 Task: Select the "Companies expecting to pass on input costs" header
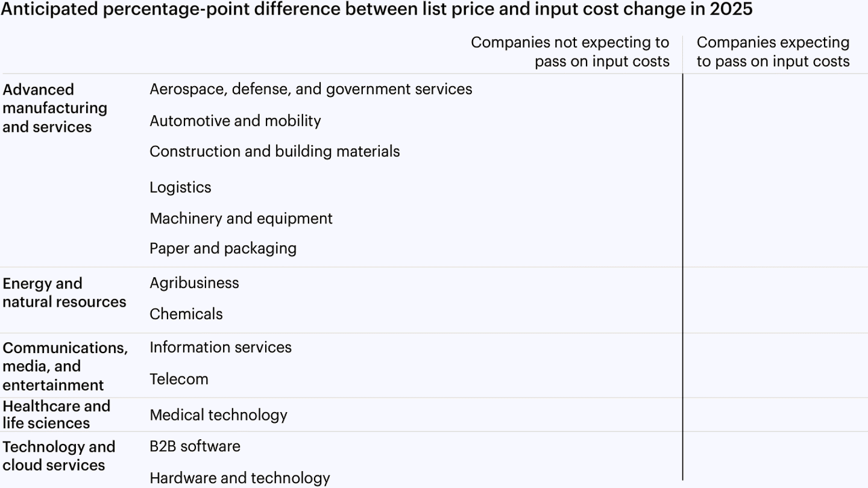point(773,52)
